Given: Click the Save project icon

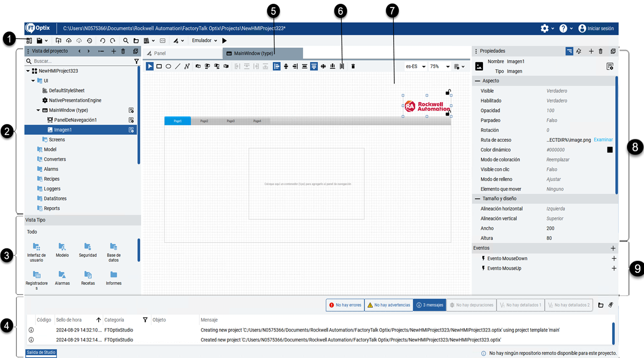Looking at the screenshot, I should (39, 40).
